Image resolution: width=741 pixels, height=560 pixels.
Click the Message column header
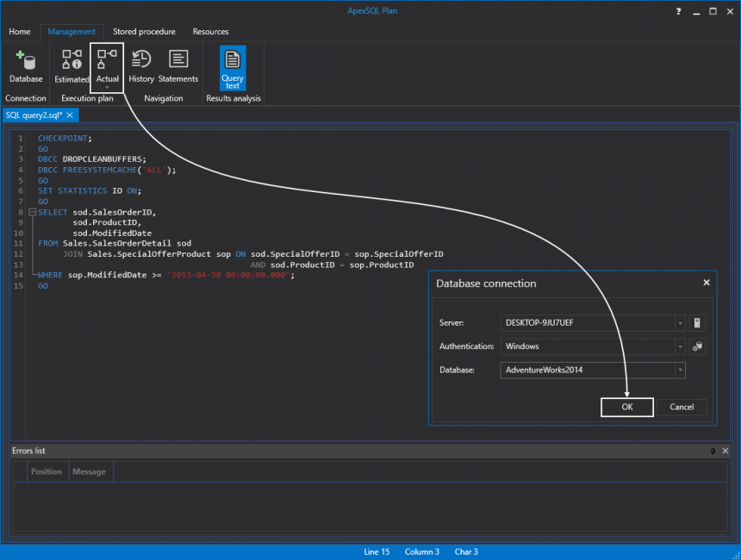[x=90, y=471]
